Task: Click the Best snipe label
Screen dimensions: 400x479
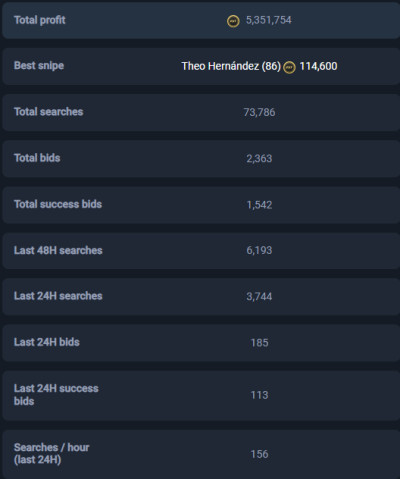Action: pyautogui.click(x=39, y=66)
